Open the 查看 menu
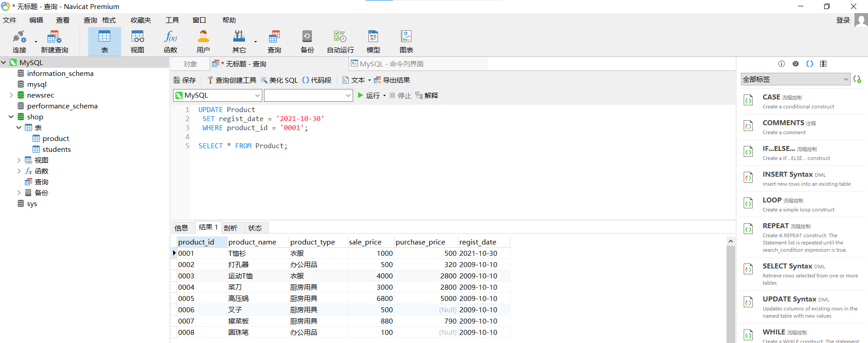Screen dimensions: 868x343 [x=63, y=20]
